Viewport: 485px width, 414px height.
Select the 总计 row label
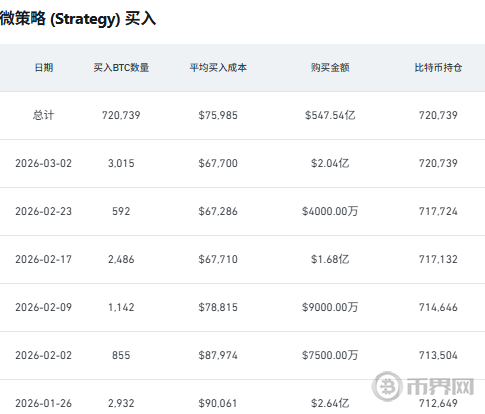pos(43,115)
